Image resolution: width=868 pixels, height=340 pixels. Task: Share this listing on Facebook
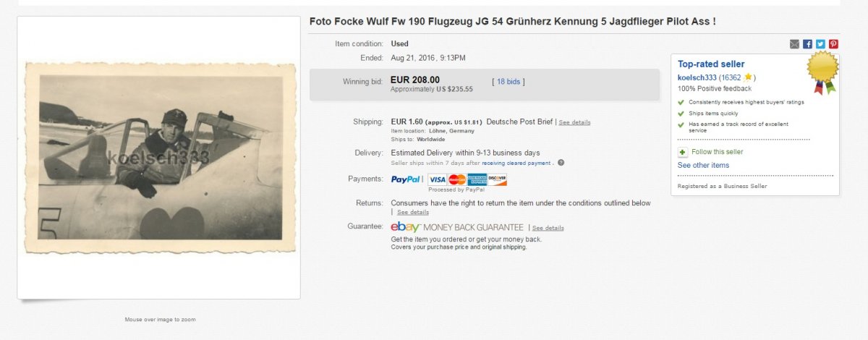(807, 44)
